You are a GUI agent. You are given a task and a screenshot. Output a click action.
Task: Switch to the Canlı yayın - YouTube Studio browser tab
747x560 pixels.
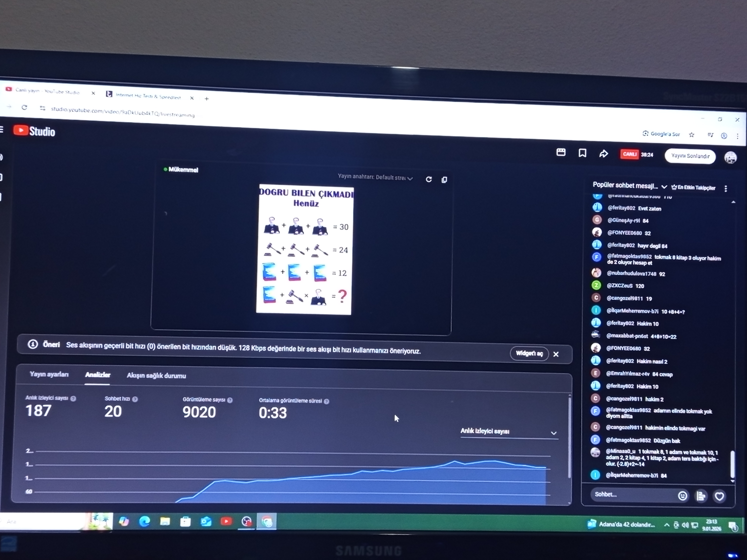click(x=47, y=91)
